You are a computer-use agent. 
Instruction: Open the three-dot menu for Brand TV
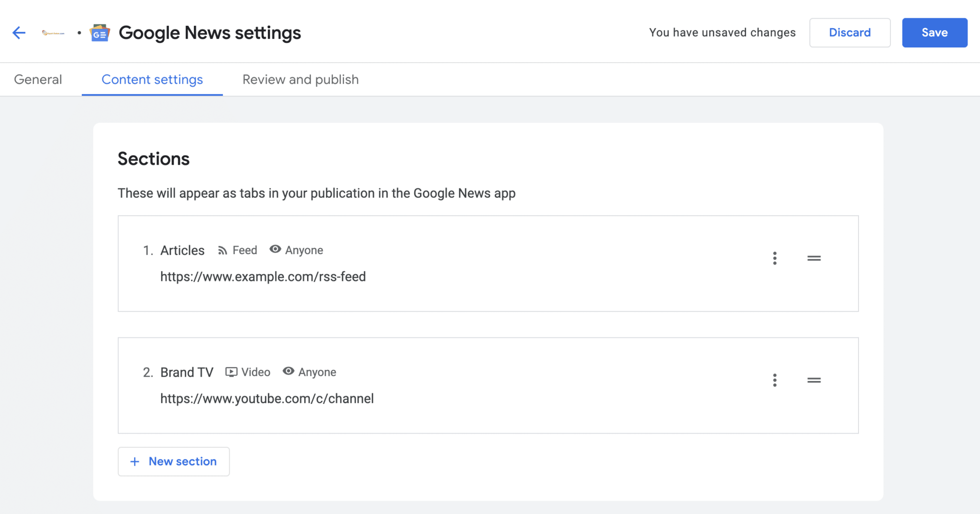point(774,380)
